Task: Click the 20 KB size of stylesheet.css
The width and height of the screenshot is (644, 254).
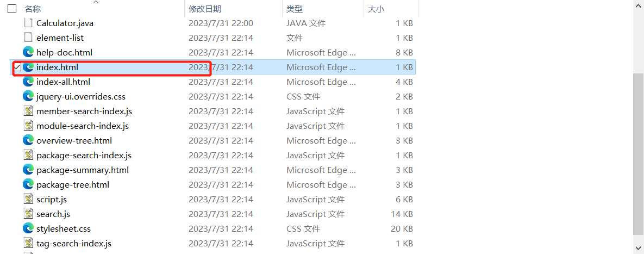Action: tap(402, 229)
